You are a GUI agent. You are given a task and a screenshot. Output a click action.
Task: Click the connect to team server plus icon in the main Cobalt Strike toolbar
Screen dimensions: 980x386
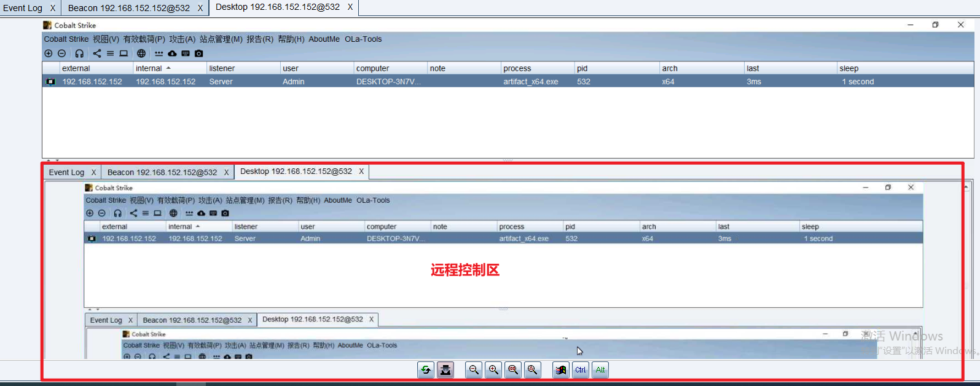pyautogui.click(x=49, y=53)
